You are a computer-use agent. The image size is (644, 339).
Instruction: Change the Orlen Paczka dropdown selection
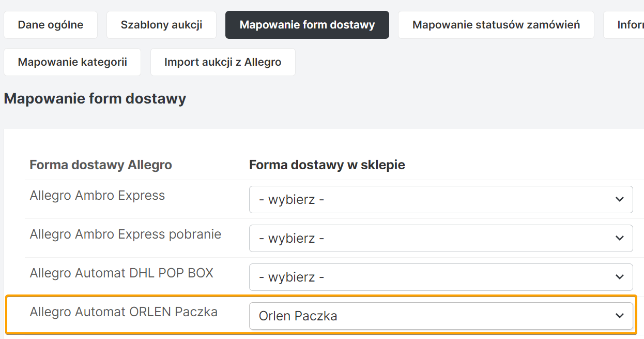click(440, 316)
